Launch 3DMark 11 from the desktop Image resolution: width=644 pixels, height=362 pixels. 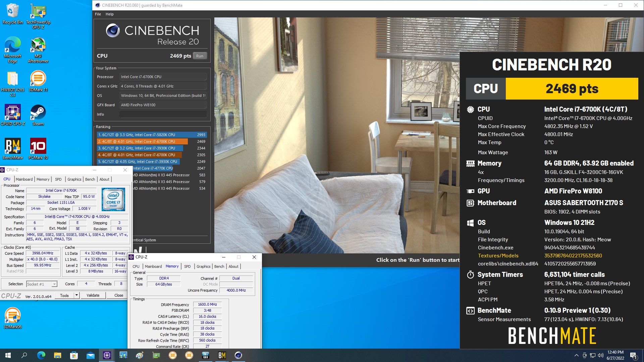tap(38, 81)
